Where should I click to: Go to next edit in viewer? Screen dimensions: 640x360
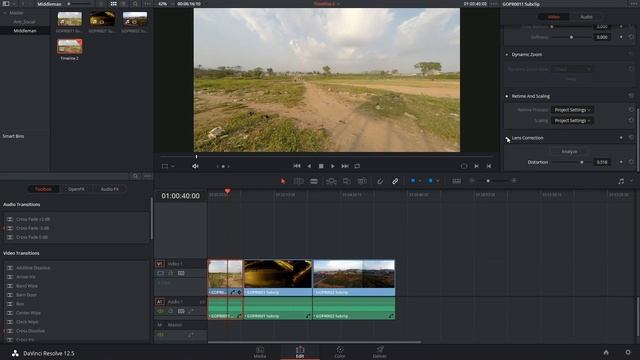click(x=476, y=166)
